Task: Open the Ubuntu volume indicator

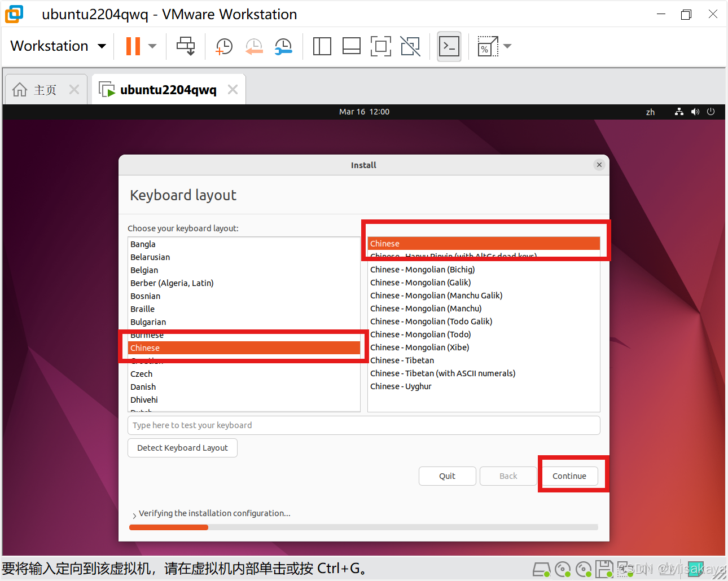Action: pyautogui.click(x=695, y=112)
